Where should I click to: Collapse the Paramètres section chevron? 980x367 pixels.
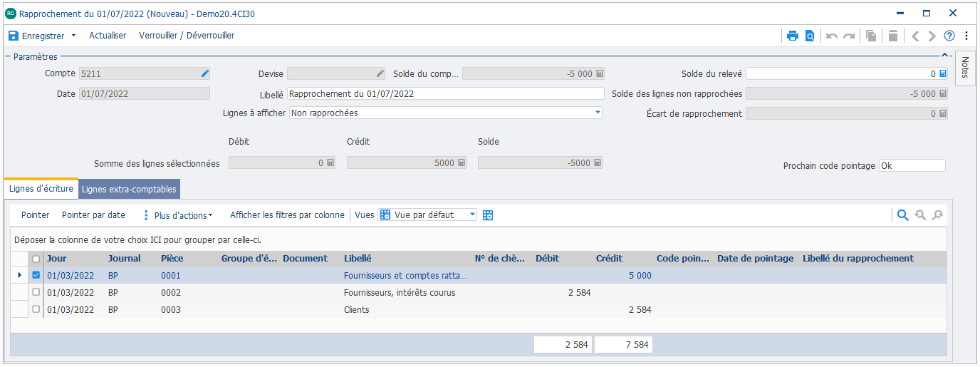(945, 56)
